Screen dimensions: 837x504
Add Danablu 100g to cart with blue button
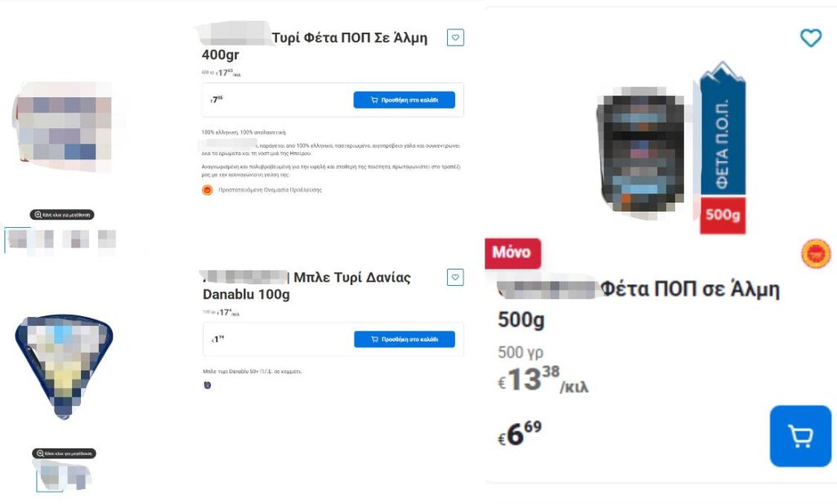click(405, 339)
